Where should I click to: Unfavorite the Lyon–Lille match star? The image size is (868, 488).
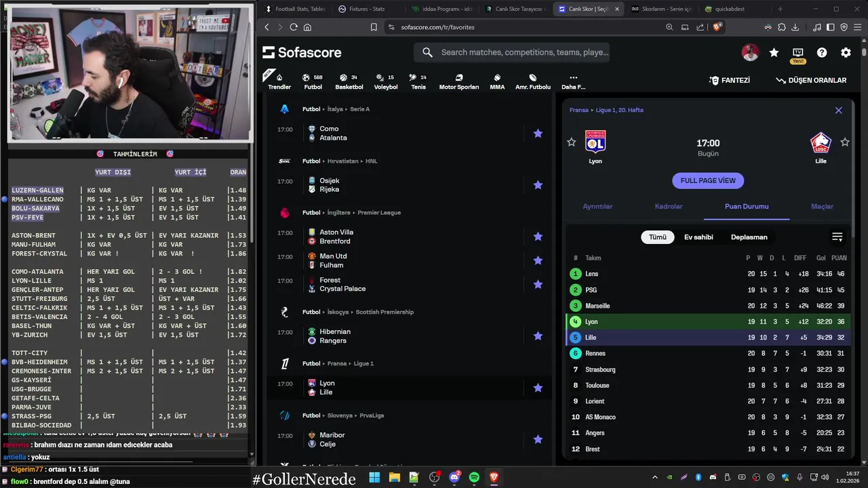(x=538, y=388)
